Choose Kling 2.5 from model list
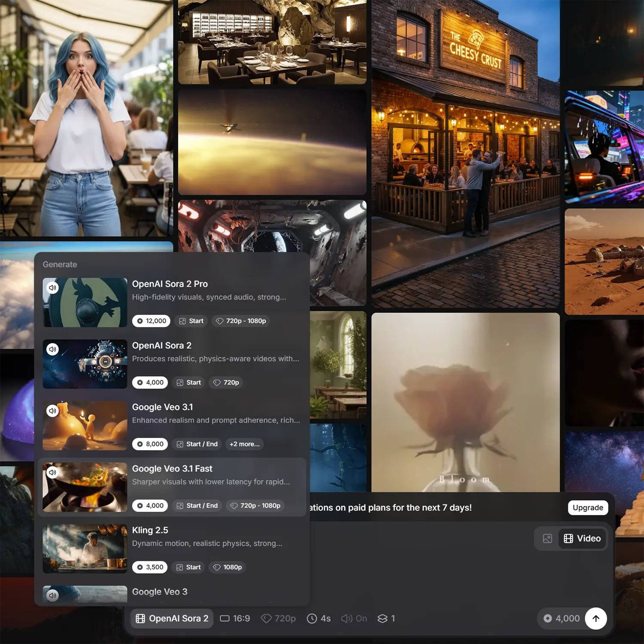644x644 pixels. (172, 548)
